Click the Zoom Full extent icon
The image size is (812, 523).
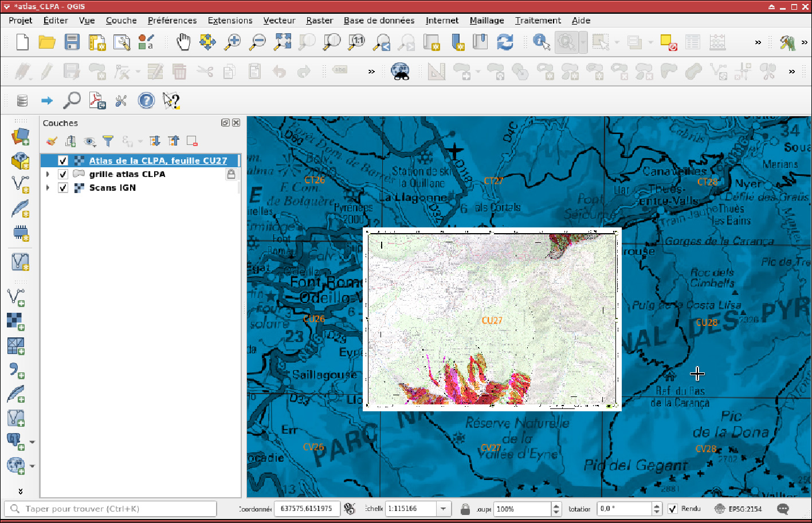tap(283, 42)
